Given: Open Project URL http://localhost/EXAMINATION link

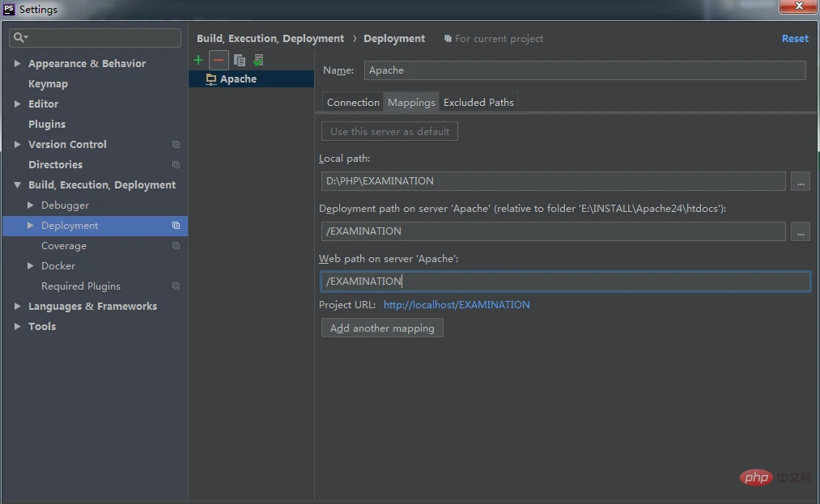Looking at the screenshot, I should tap(457, 305).
